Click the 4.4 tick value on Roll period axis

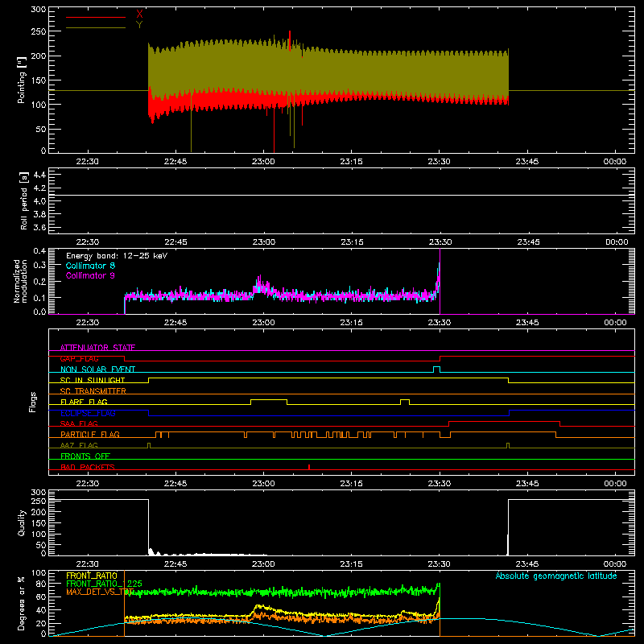[39, 175]
